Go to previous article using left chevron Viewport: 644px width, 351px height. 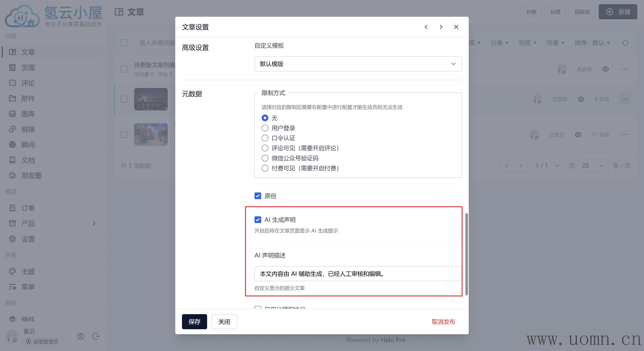tap(426, 27)
